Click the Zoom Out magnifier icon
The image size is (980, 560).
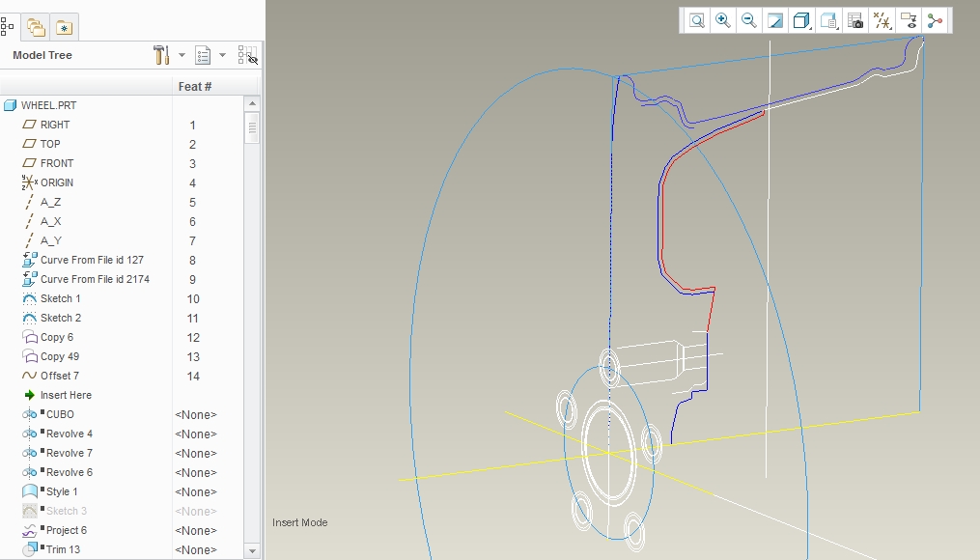click(x=748, y=20)
